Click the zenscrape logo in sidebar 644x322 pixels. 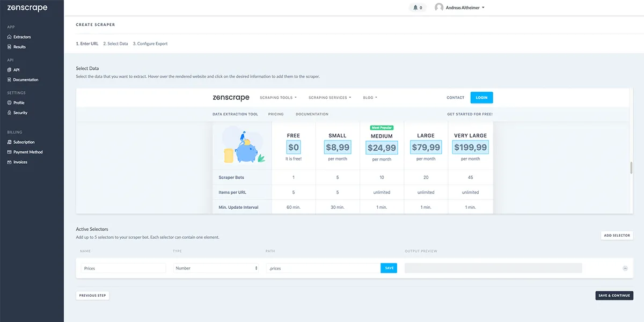[x=27, y=8]
